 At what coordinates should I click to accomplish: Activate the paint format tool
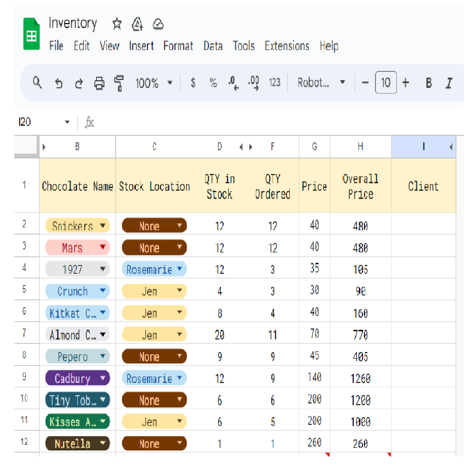[x=119, y=83]
